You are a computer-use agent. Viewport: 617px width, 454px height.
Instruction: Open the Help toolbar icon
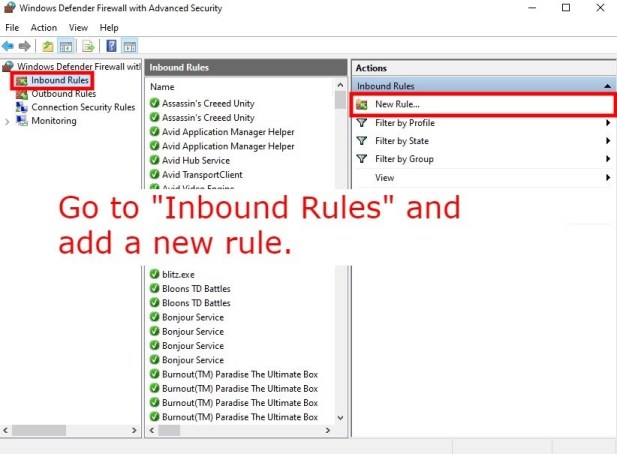[111, 46]
